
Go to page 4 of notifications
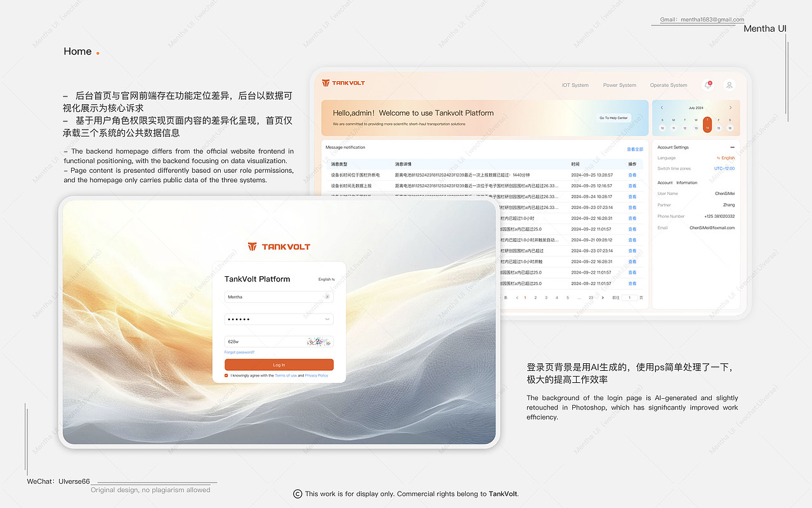click(x=557, y=297)
